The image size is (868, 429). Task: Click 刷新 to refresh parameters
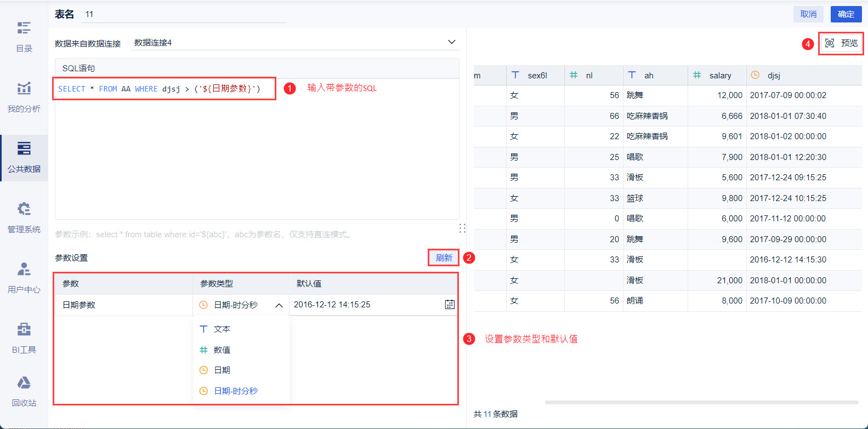tap(444, 258)
